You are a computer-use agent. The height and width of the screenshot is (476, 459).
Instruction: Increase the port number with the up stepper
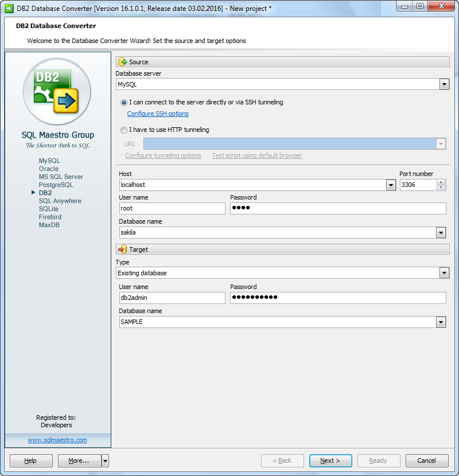439,182
